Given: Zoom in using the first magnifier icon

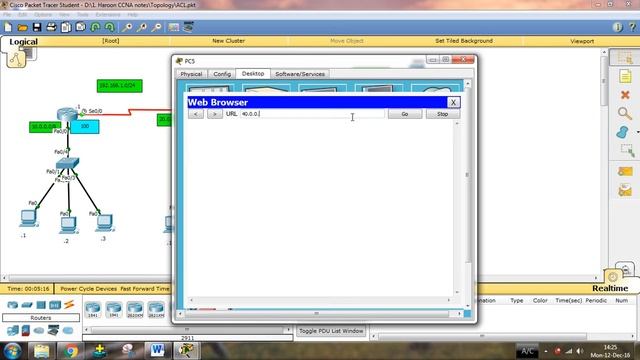Looking at the screenshot, I should [127, 27].
